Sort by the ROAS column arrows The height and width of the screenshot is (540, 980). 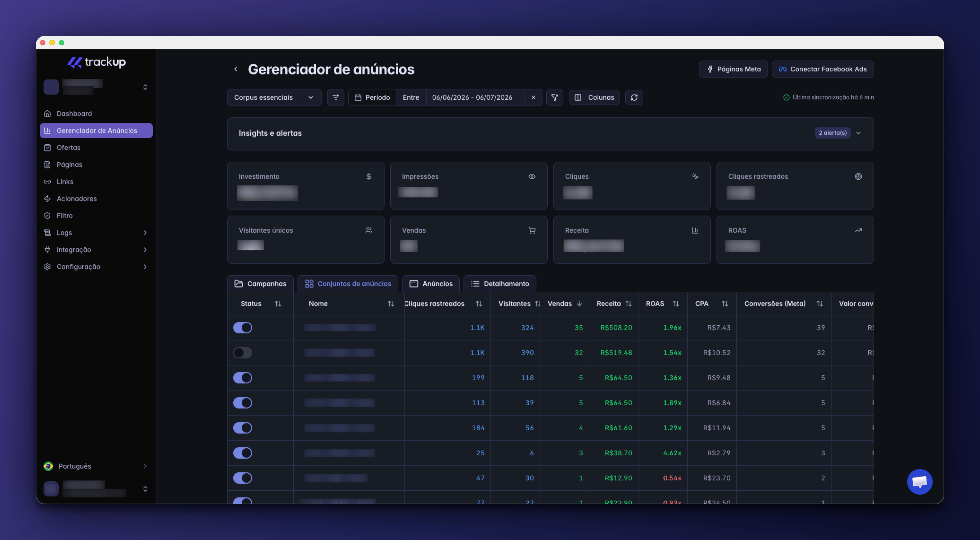tap(676, 304)
